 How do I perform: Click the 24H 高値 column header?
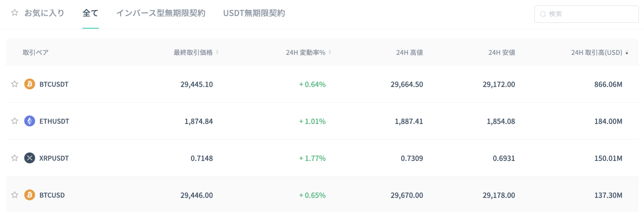pyautogui.click(x=409, y=53)
